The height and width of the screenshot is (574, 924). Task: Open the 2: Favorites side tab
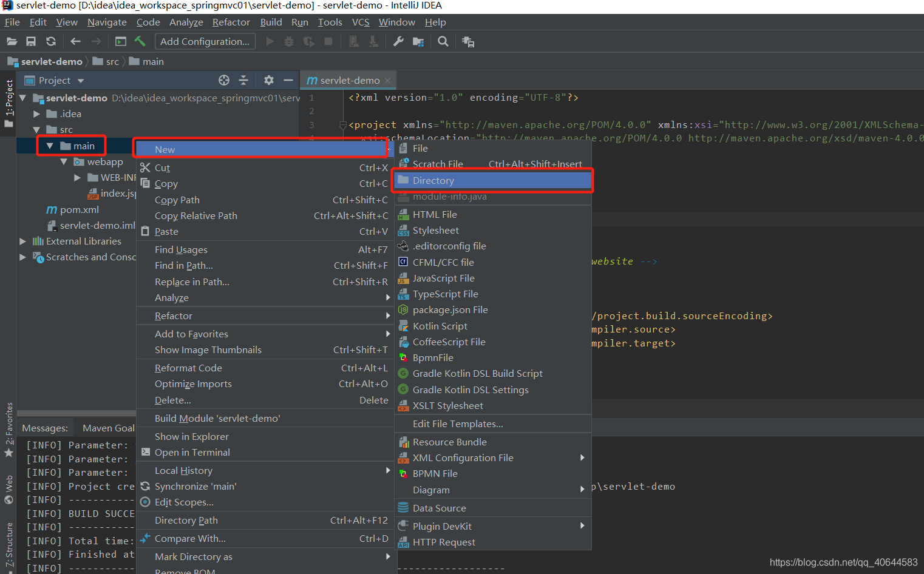8,430
